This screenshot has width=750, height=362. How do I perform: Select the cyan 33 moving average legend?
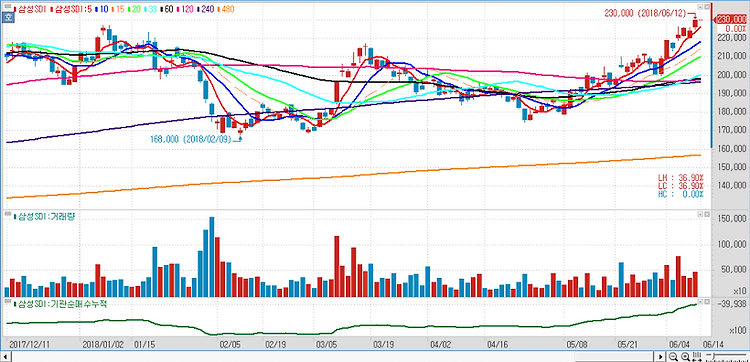(153, 9)
